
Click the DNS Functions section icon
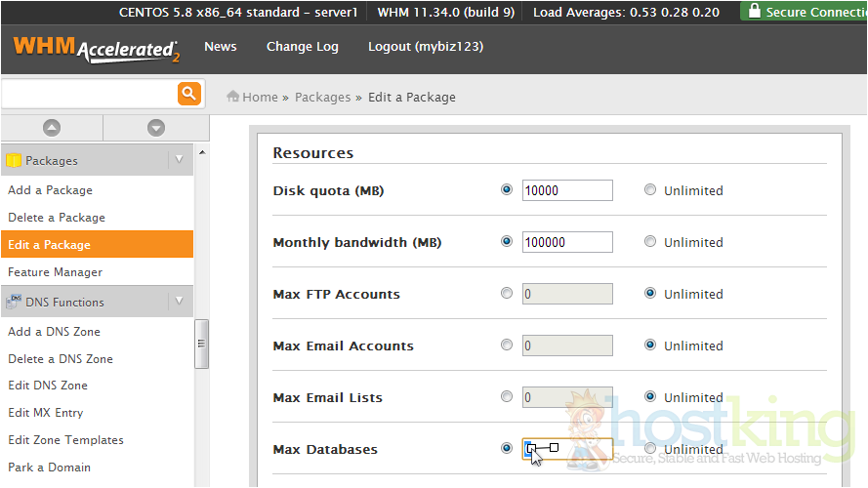(14, 303)
